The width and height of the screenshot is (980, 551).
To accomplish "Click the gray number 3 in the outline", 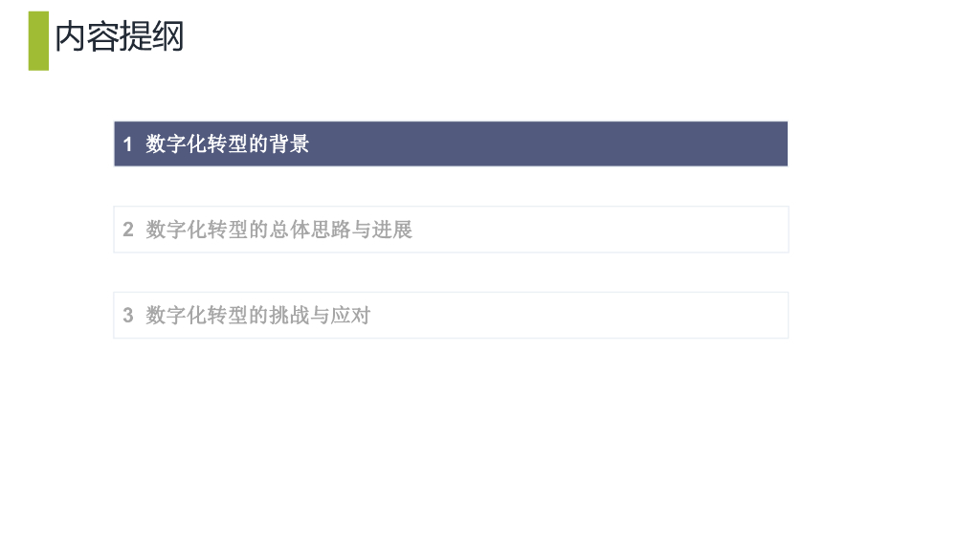I will pyautogui.click(x=128, y=316).
